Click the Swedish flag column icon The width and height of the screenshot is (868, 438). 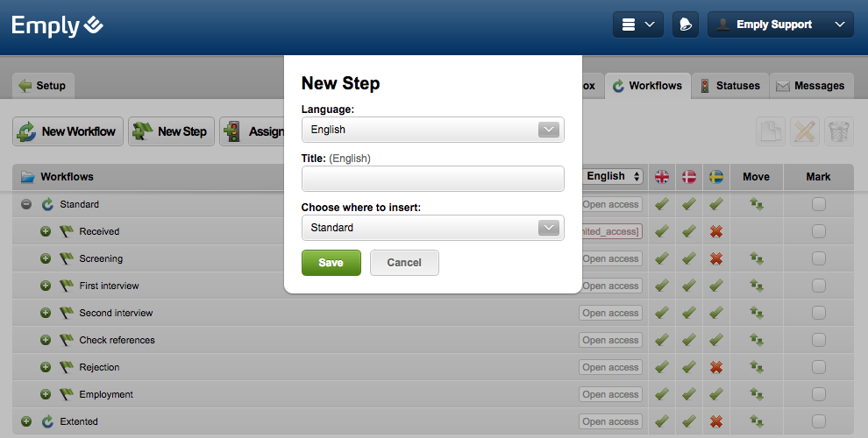[716, 177]
